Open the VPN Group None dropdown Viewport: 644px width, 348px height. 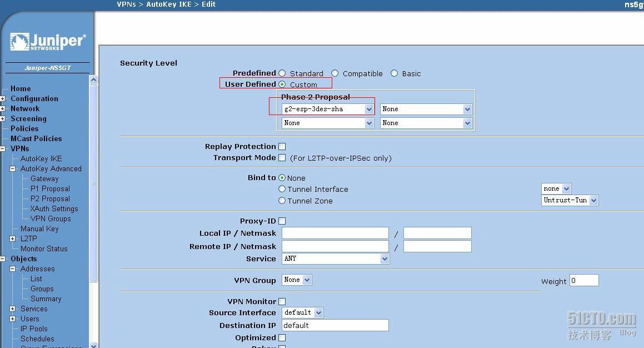297,280
